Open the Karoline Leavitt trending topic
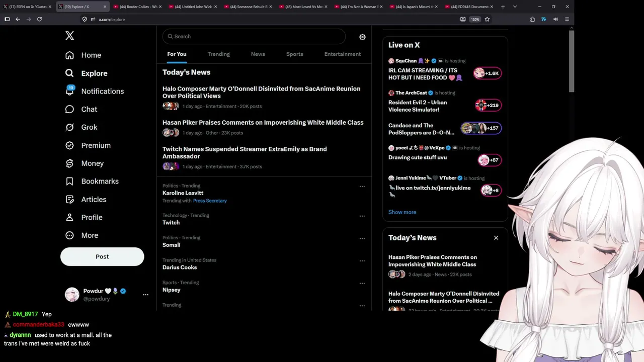Viewport: 644px width, 362px height. [183, 193]
